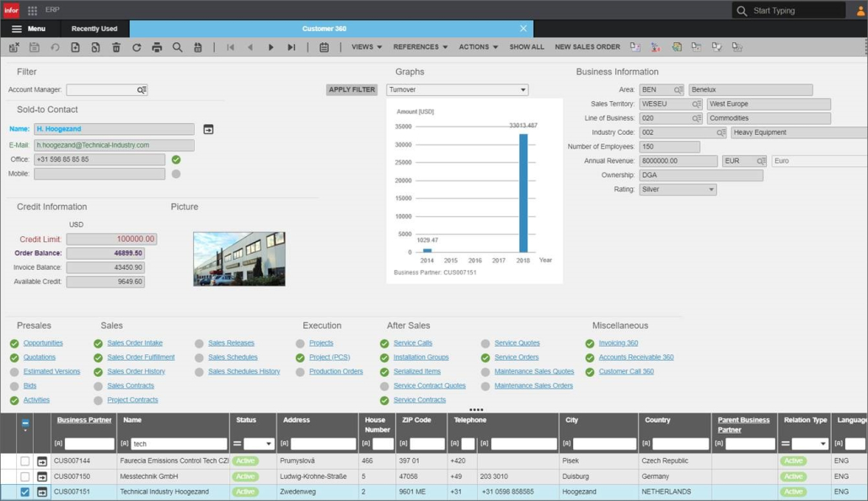Open Industry Code lookup icon
The height and width of the screenshot is (501, 868).
coord(721,132)
